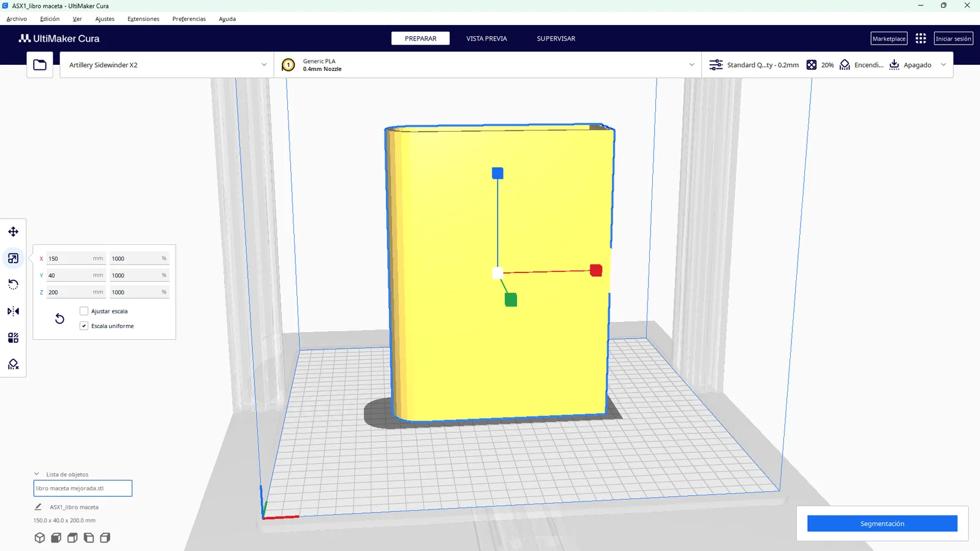Click the red X-axis scale handle

tap(596, 270)
